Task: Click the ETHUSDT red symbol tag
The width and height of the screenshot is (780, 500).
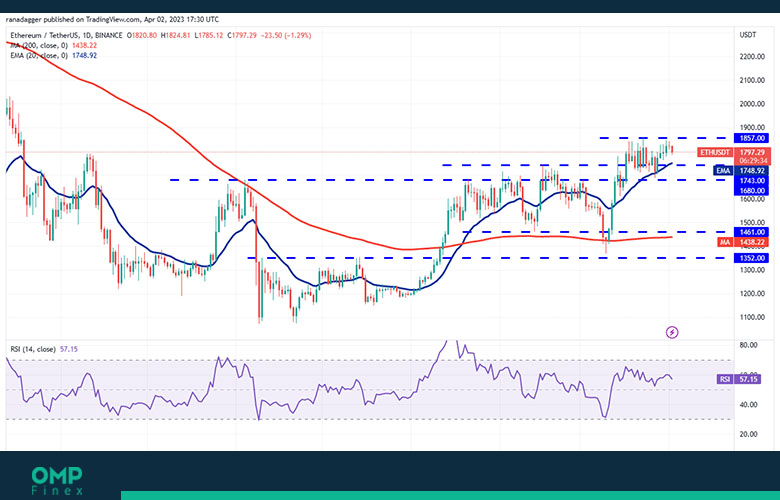Action: tap(715, 152)
